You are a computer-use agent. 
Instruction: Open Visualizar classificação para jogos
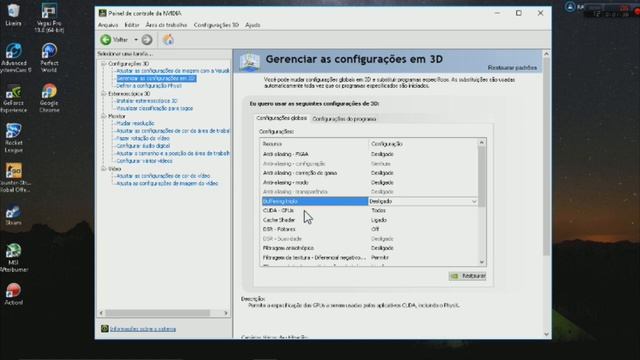pos(155,108)
